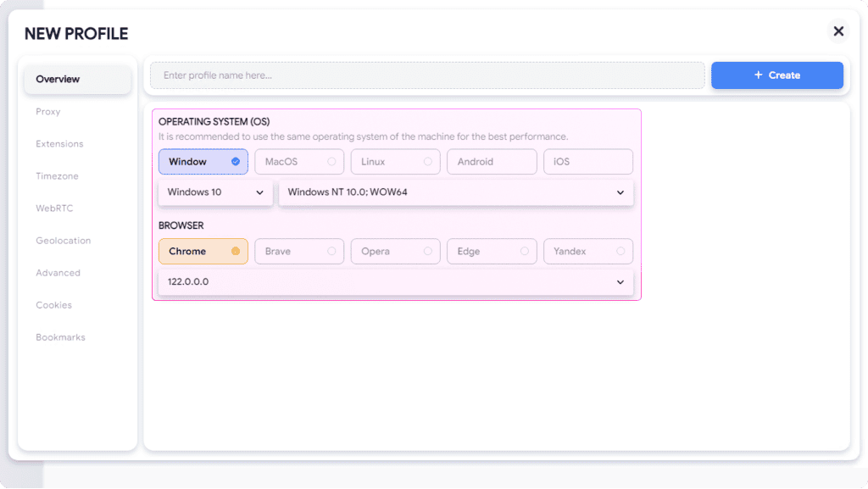
Task: Select the Window OS option
Action: coord(203,162)
